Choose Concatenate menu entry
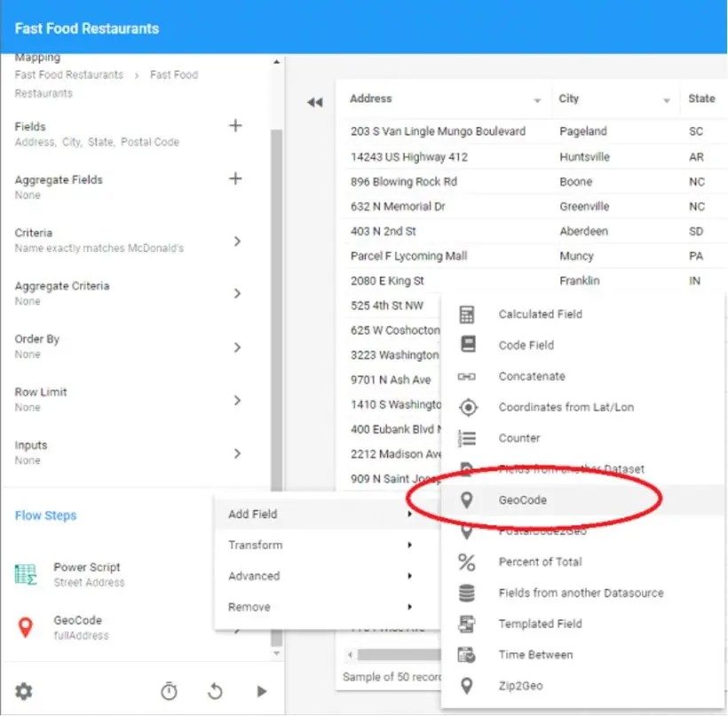This screenshot has height=716, width=728. [582, 376]
